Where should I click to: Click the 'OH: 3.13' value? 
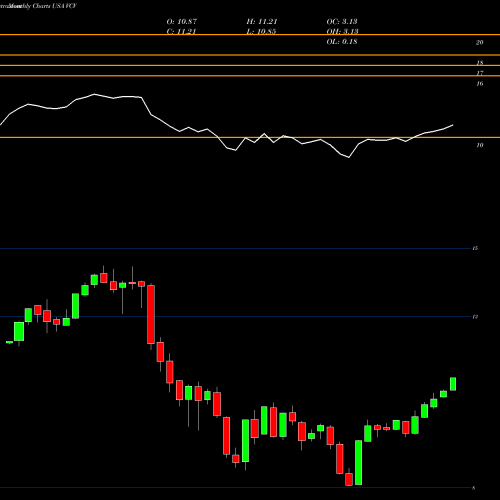click(x=342, y=32)
